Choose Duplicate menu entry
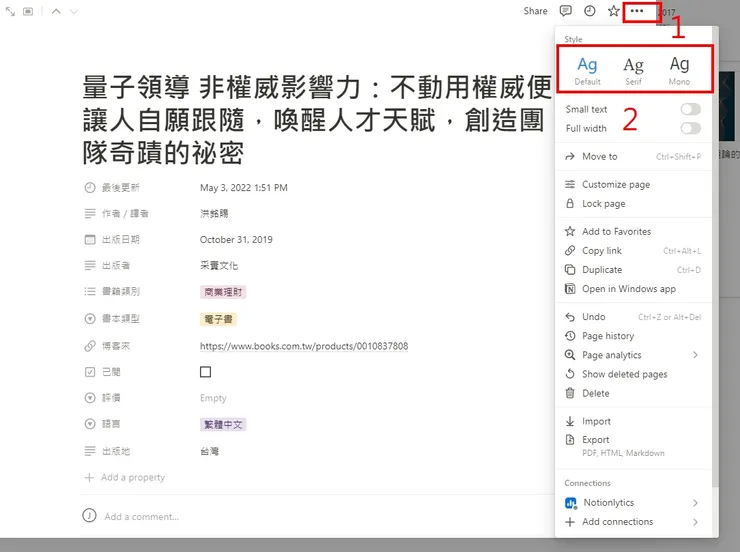This screenshot has height=552, width=740. [x=633, y=270]
